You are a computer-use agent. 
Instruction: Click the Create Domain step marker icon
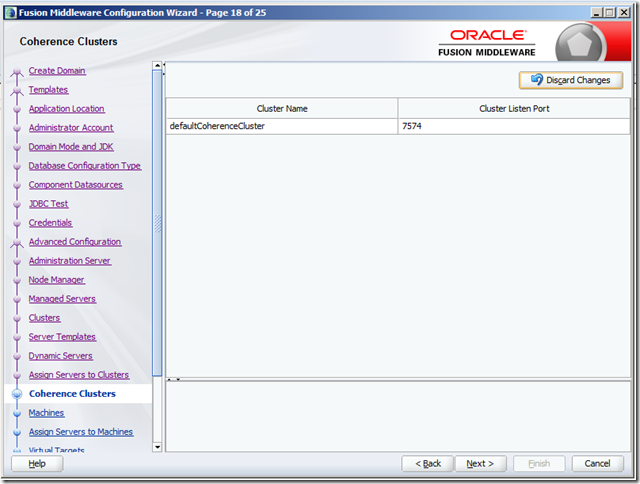17,72
